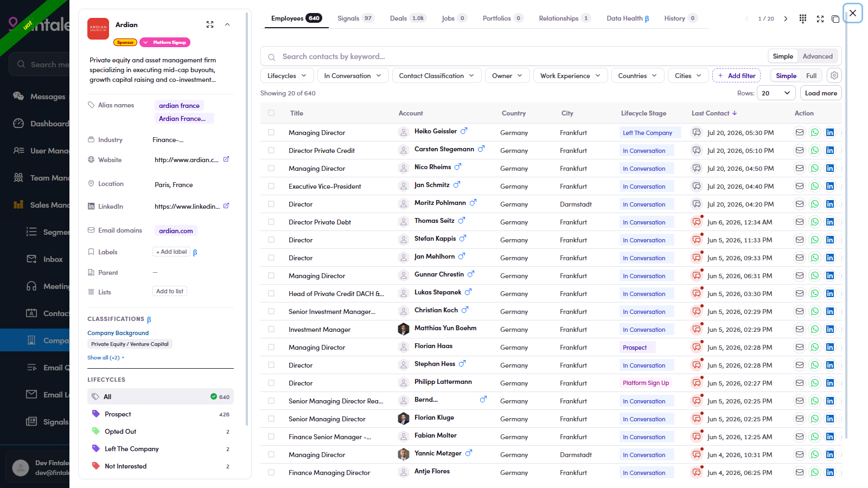Viewport: 868px width, 488px height.
Task: Open LinkedIn for Yannic Metzger
Action: pyautogui.click(x=830, y=454)
